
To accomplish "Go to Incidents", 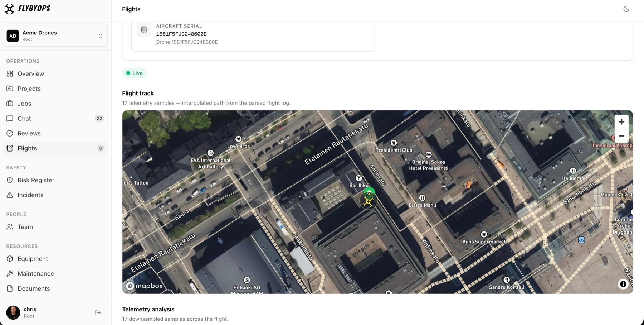I will (55, 195).
